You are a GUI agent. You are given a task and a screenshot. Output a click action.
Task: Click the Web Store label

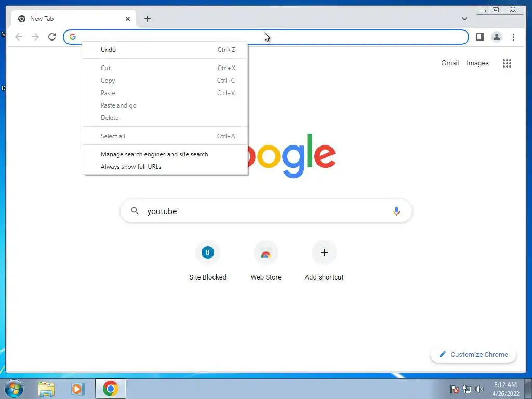point(266,277)
